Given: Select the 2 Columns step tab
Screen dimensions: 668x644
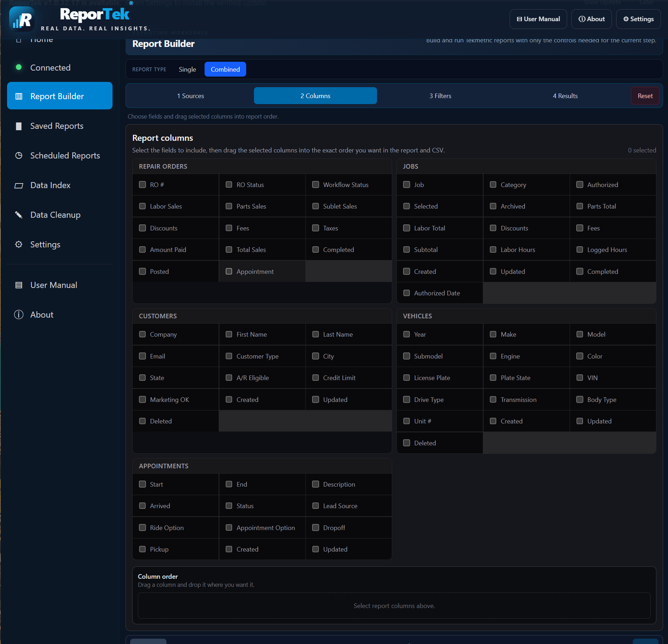Looking at the screenshot, I should pyautogui.click(x=315, y=96).
